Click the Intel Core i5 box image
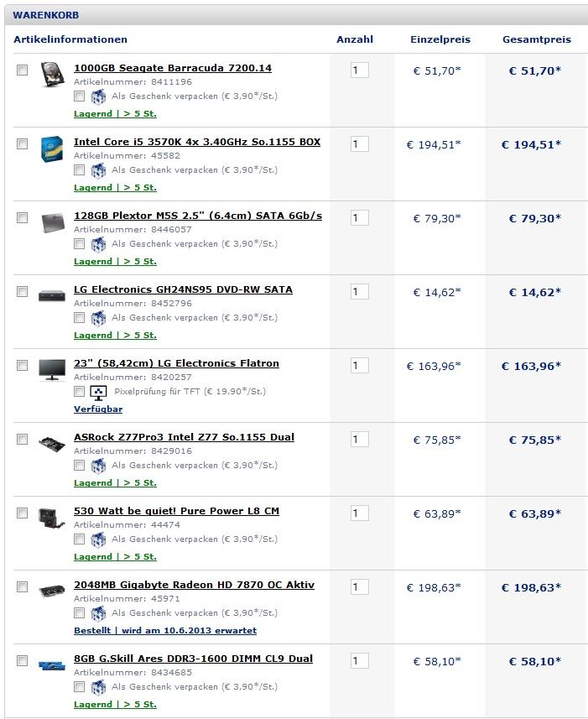This screenshot has width=588, height=719. [52, 148]
